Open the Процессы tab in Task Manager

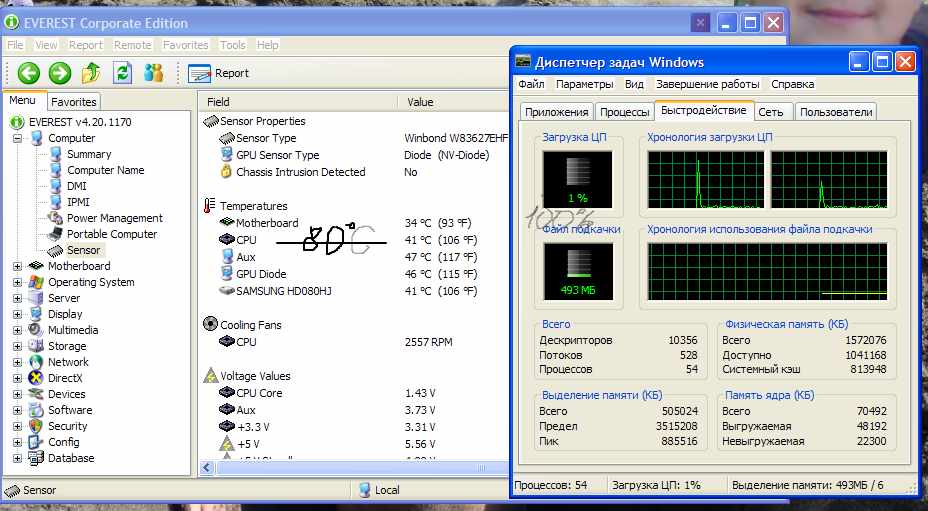point(625,112)
